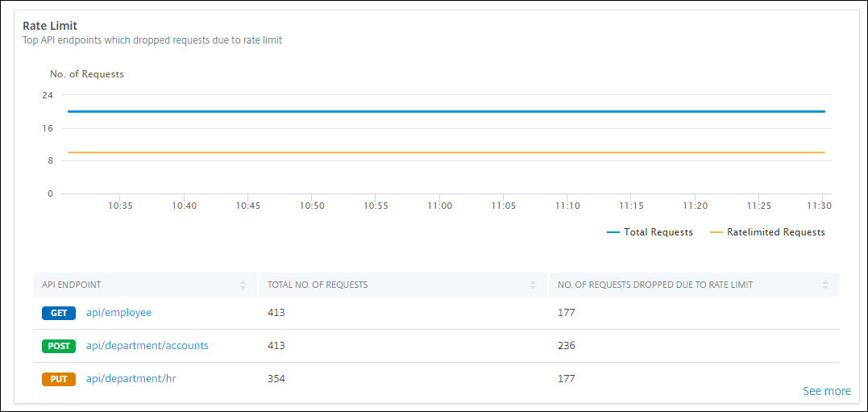Image resolution: width=868 pixels, height=412 pixels.
Task: Click the Top API endpoints subtitle text
Action: point(152,40)
